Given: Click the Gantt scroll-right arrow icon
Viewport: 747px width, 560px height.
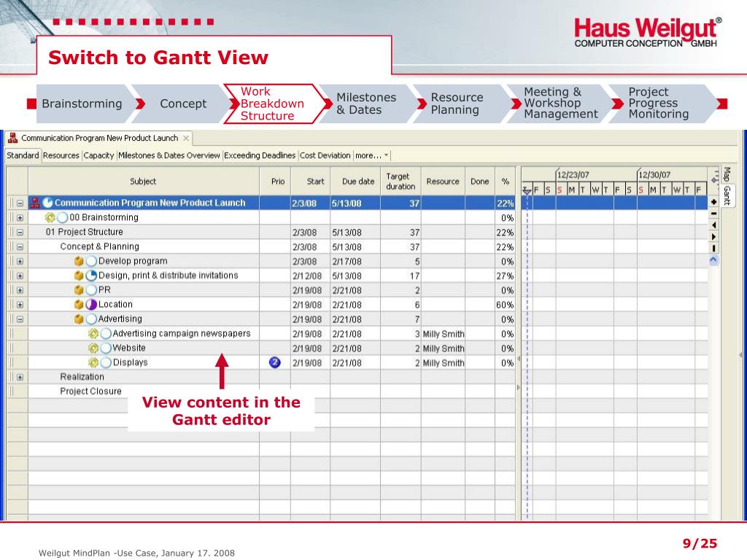Looking at the screenshot, I should point(713,237).
